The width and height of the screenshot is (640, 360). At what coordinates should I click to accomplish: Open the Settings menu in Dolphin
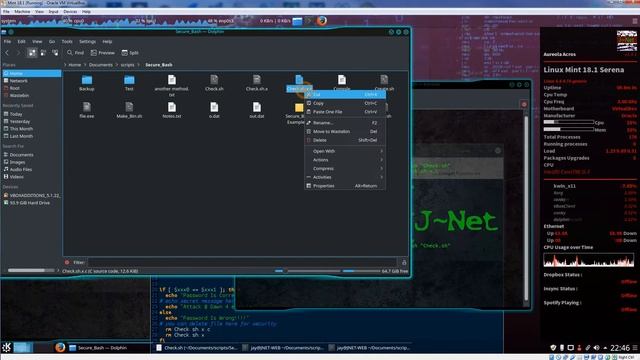(87, 42)
